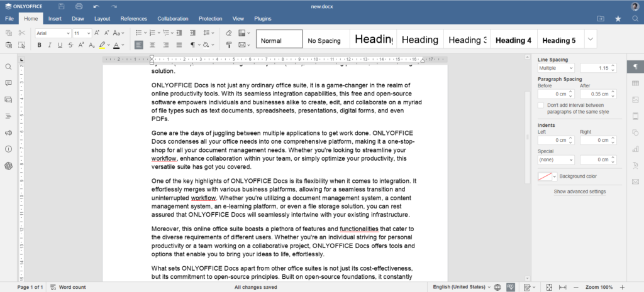
Task: Click the Cut scissors icon
Action: pos(22,33)
